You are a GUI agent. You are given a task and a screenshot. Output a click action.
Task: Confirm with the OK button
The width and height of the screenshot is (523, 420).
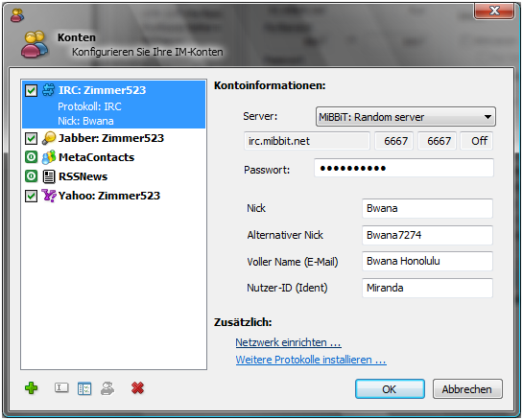tap(390, 389)
